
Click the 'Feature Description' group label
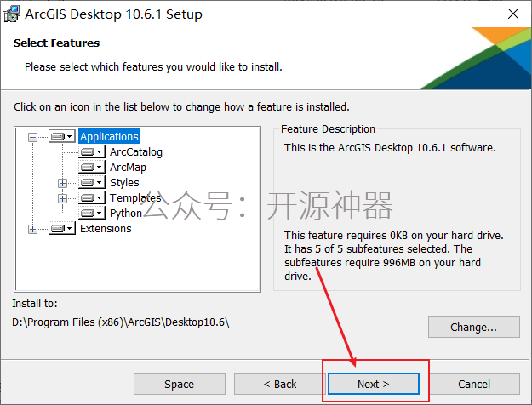click(x=328, y=128)
